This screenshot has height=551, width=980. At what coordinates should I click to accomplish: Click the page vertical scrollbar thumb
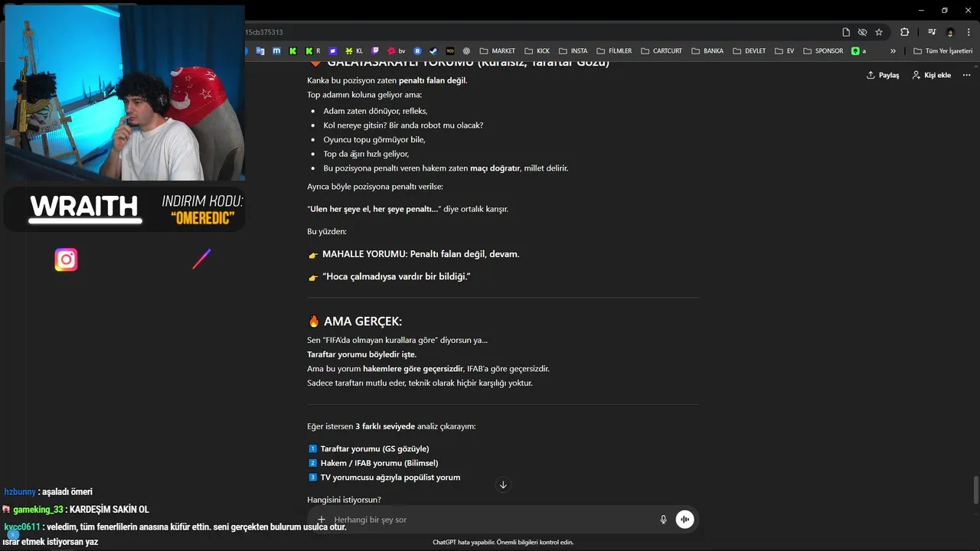(x=975, y=490)
